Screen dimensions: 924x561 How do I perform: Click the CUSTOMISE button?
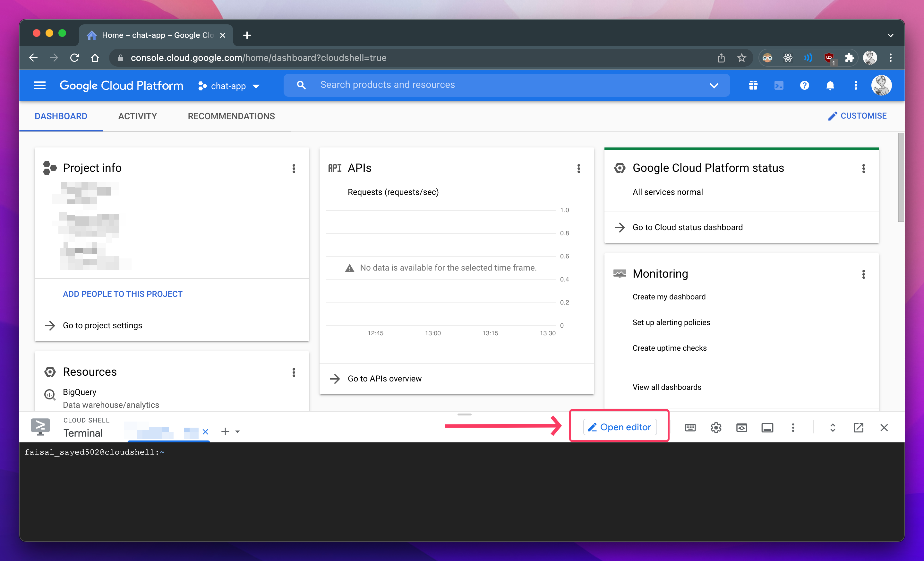857,116
